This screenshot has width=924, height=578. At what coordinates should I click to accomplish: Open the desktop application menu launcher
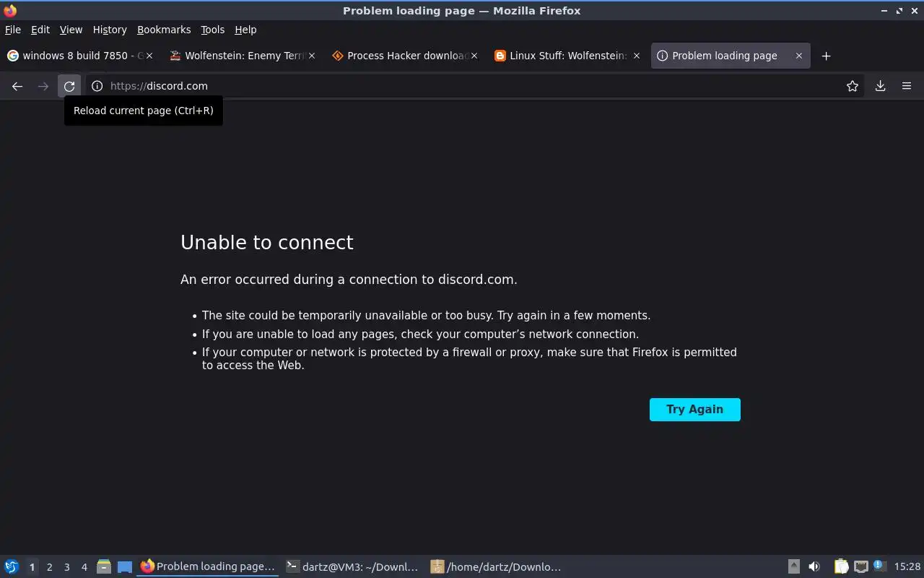11,567
